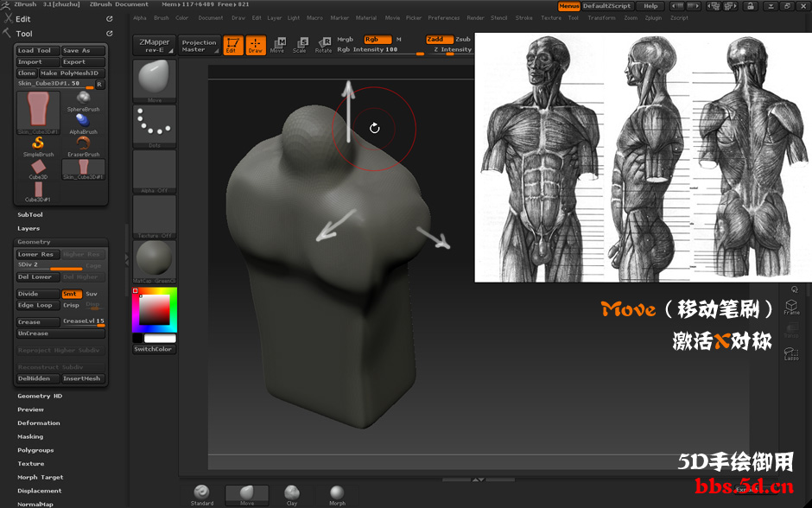The image size is (812, 508).
Task: Open the Brush menu
Action: (162, 17)
